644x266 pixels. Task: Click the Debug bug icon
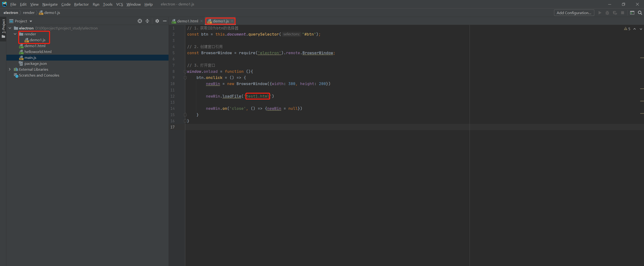607,13
